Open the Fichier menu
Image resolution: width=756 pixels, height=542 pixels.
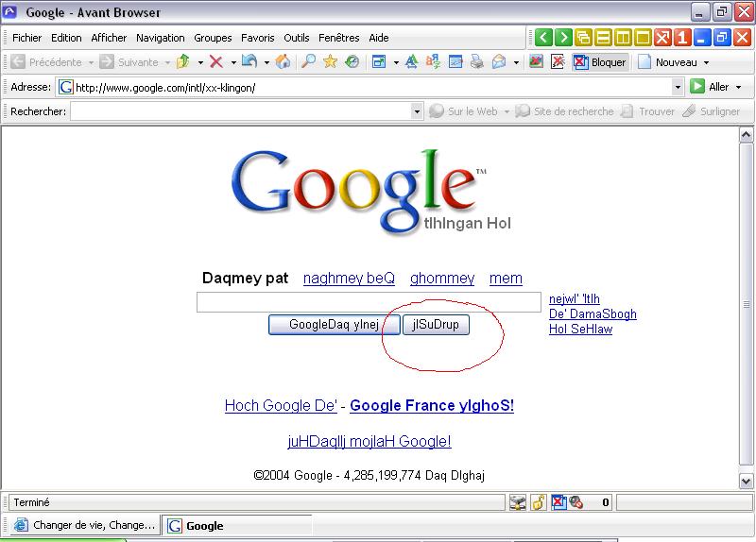27,38
